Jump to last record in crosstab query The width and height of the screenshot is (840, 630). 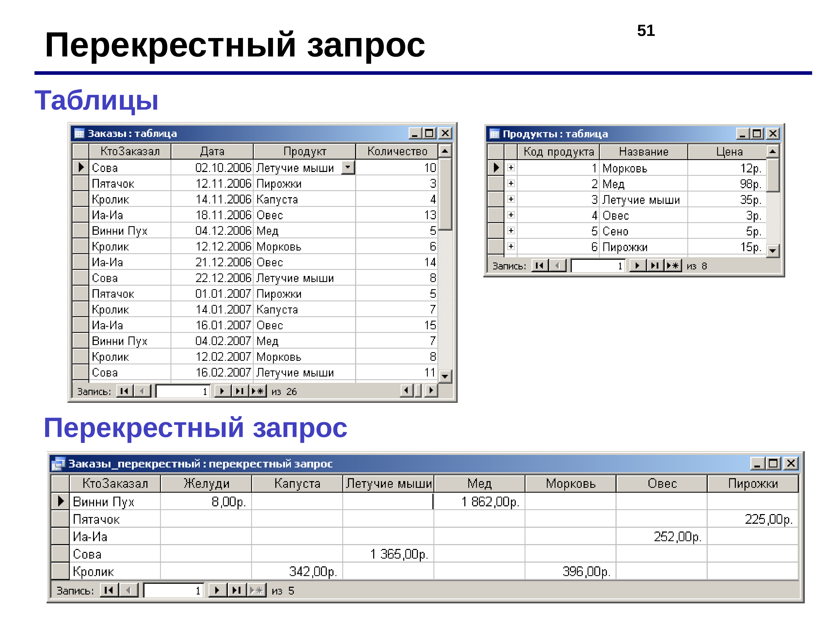tap(237, 590)
